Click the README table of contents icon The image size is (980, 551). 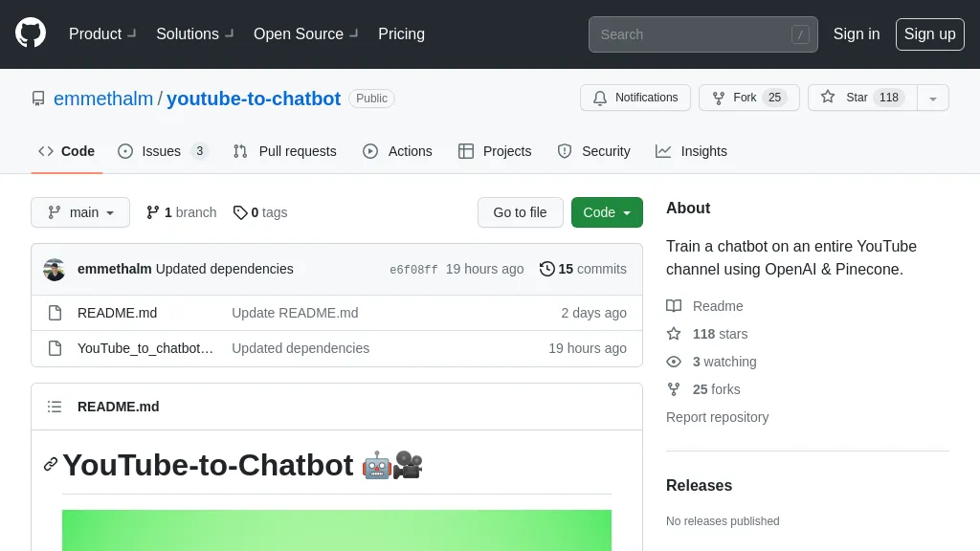point(55,407)
